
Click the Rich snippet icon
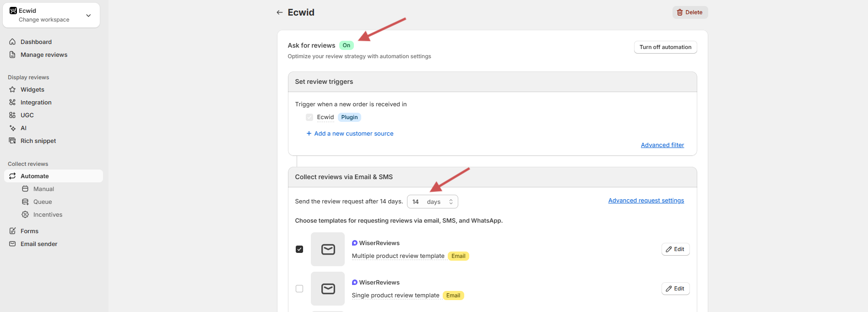point(12,141)
